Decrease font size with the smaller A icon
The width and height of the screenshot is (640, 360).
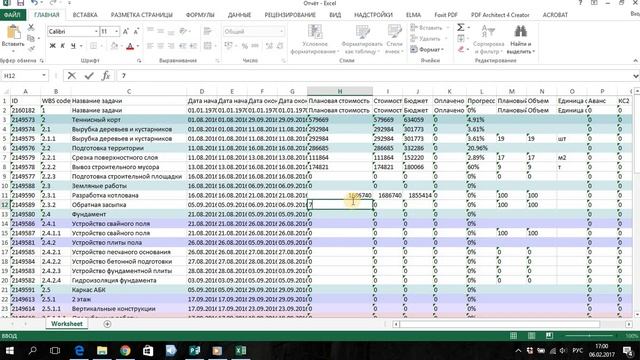click(136, 31)
